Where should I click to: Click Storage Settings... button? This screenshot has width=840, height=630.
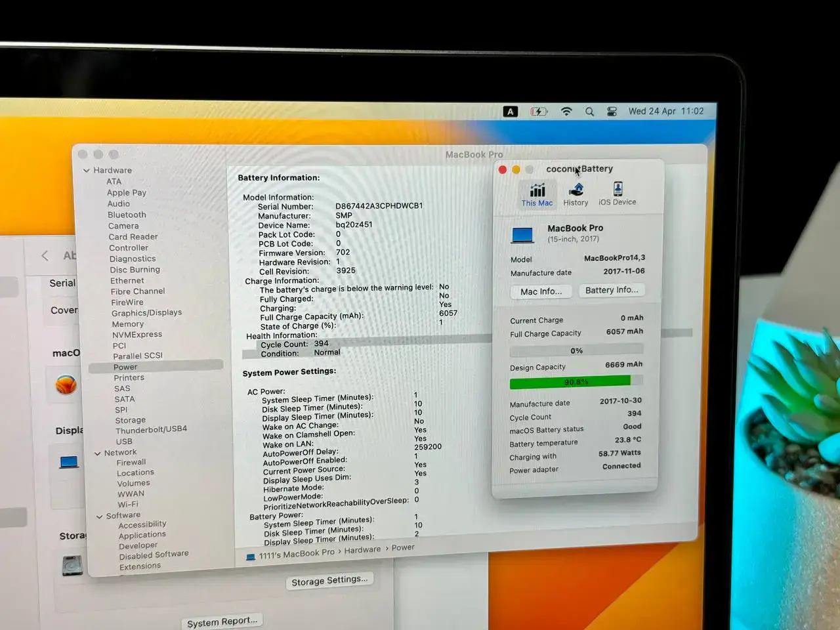click(329, 580)
